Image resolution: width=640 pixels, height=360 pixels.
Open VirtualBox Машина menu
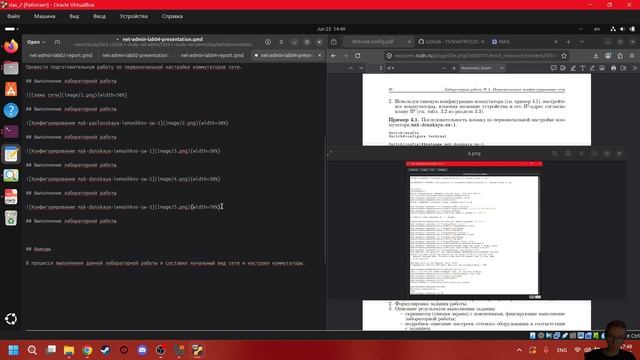tap(44, 16)
